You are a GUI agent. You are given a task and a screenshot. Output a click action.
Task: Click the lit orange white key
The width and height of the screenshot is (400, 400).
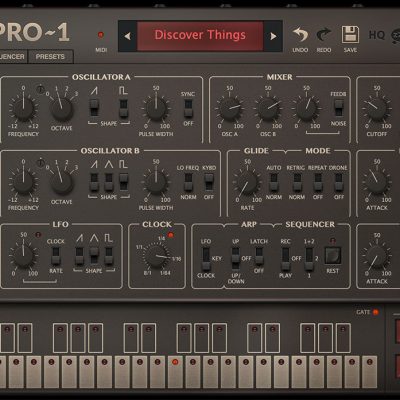tap(175, 372)
